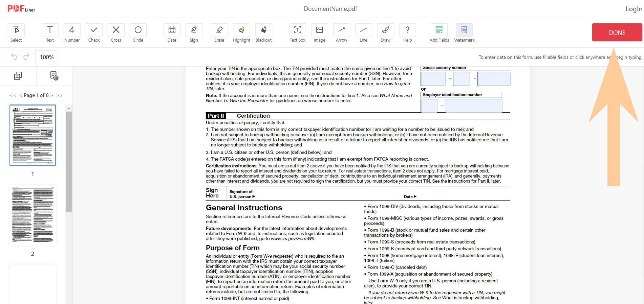Choose the Line tool
This screenshot has width=644, height=304.
363,33
